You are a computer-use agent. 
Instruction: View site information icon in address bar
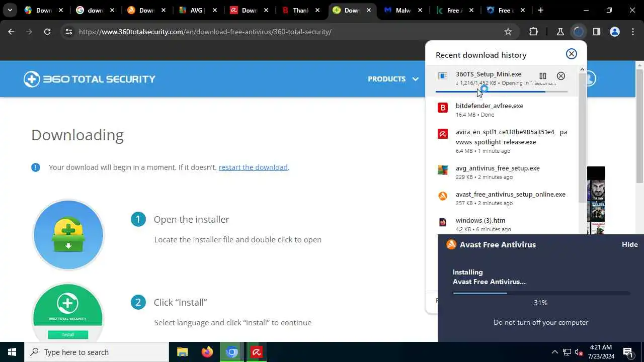[x=69, y=32]
